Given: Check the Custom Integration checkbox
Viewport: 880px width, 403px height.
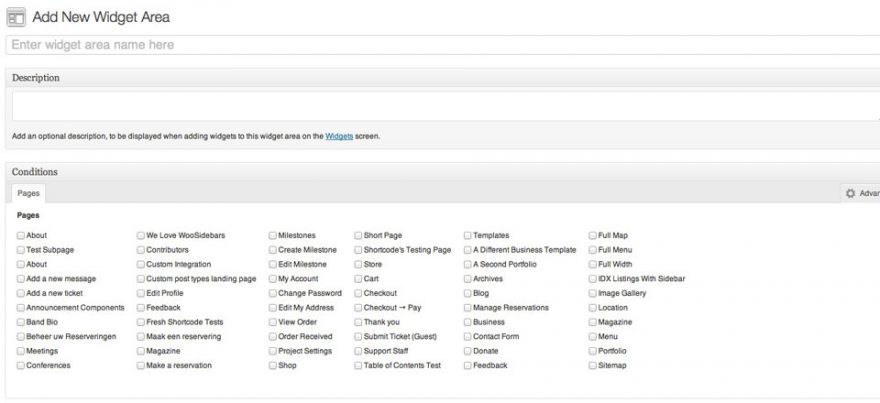Looking at the screenshot, I should 141,264.
